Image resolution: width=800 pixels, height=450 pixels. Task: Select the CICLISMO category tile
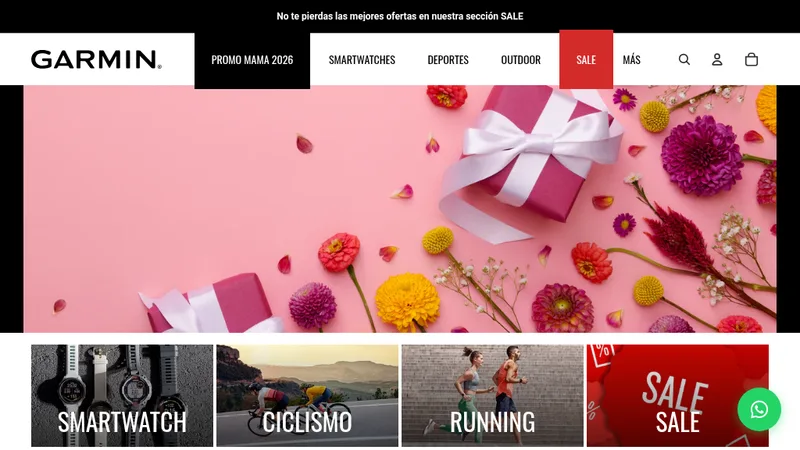pyautogui.click(x=307, y=396)
